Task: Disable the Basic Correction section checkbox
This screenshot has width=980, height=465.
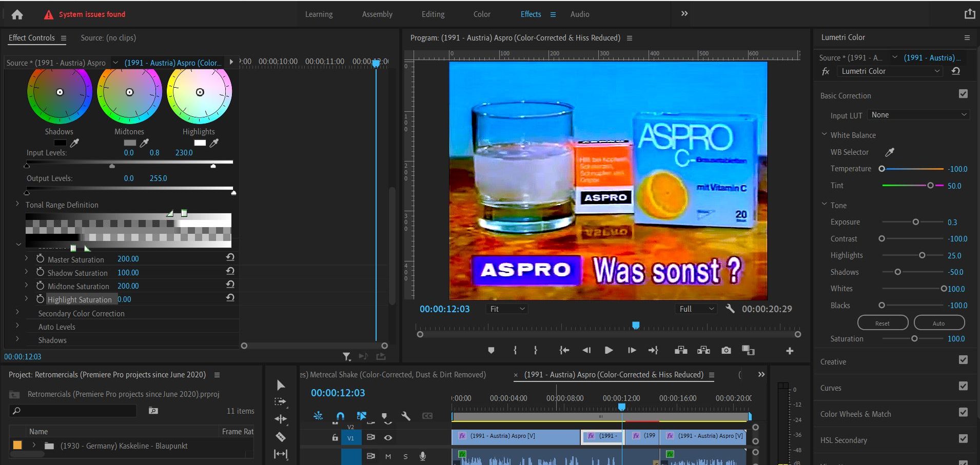Action: coord(963,94)
